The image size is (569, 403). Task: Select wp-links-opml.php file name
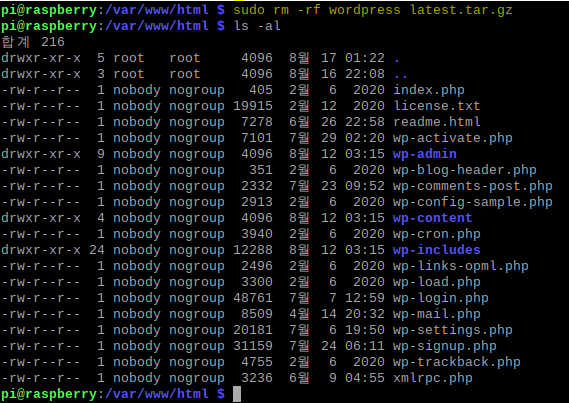click(x=461, y=266)
